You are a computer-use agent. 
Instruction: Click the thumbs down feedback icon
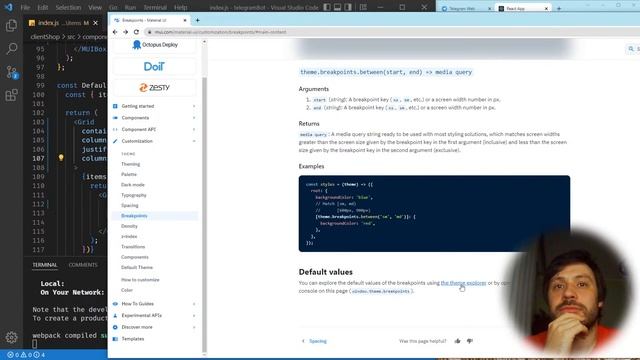(470, 341)
